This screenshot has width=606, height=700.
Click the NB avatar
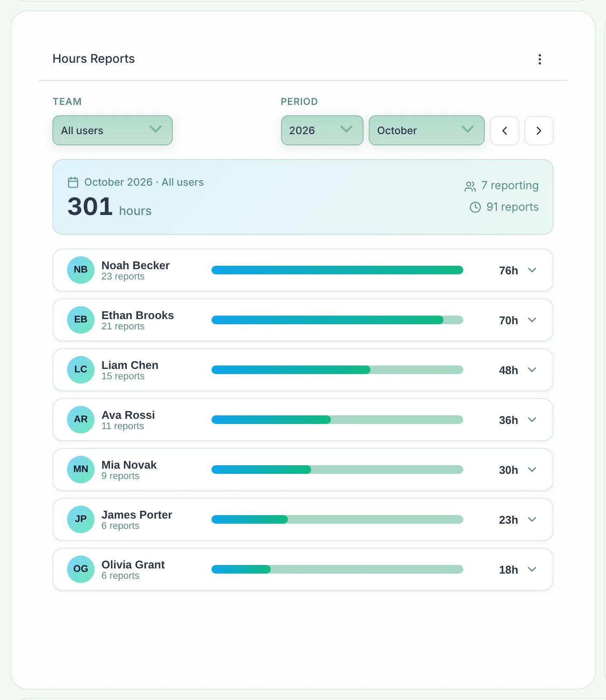(x=81, y=270)
